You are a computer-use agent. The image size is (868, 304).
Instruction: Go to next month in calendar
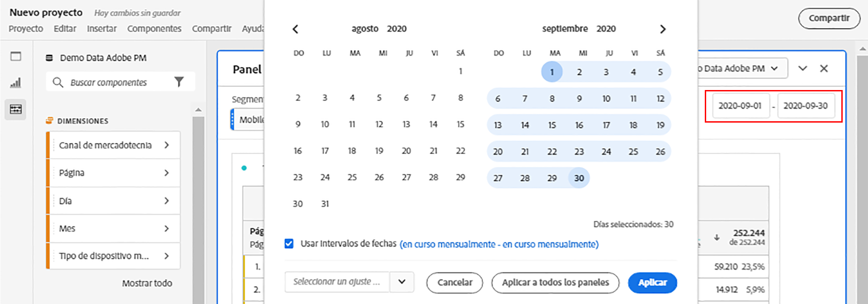click(x=663, y=29)
